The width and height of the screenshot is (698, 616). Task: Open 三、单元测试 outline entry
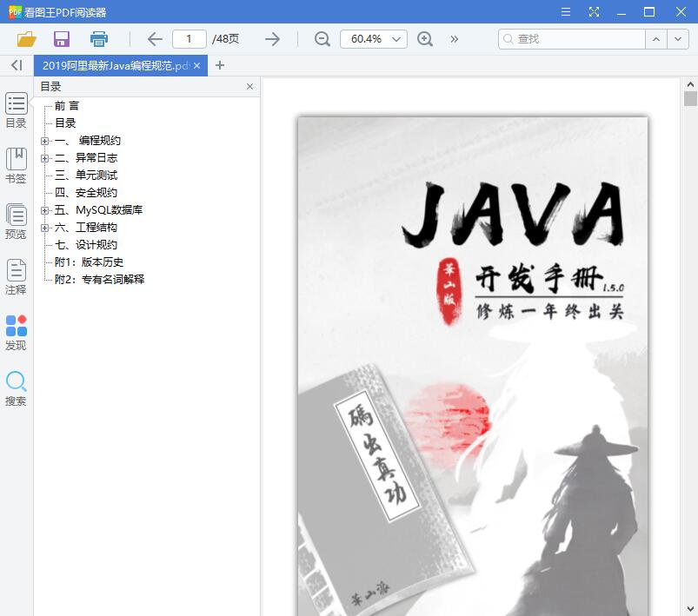tap(86, 175)
